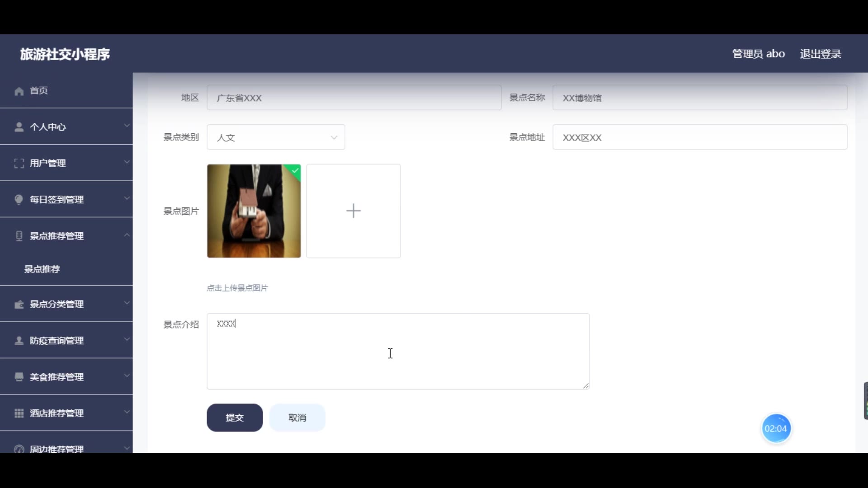Image resolution: width=868 pixels, height=488 pixels.
Task: Click the home icon beside 首页
Action: coord(19,91)
